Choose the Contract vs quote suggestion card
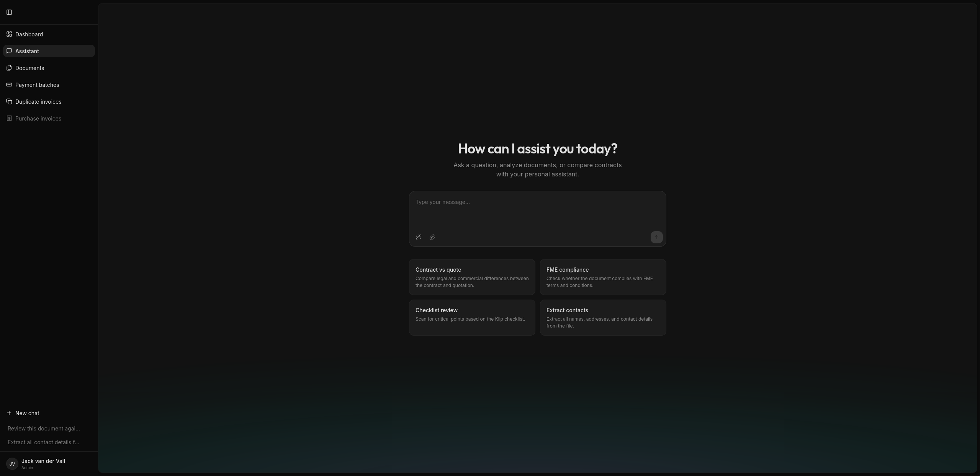This screenshot has width=980, height=476. click(472, 277)
